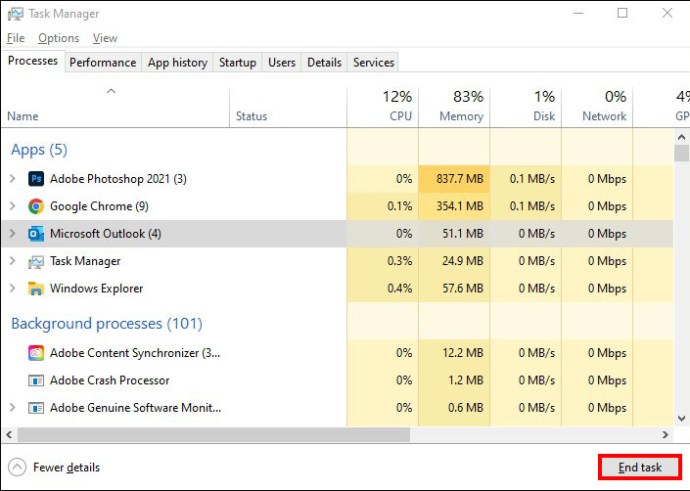
Task: Select the Task Manager process row icon
Action: tap(36, 261)
